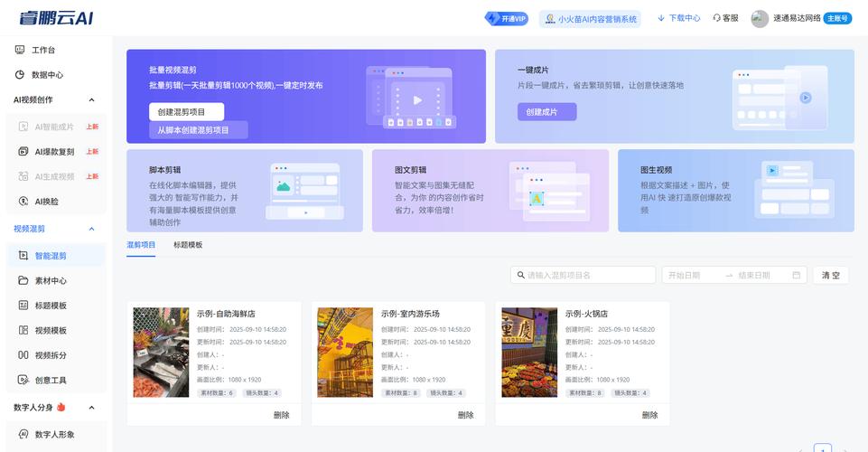Viewport: 868px width, 452px height.
Task: Click the calendar icon in date range
Action: coord(796,275)
